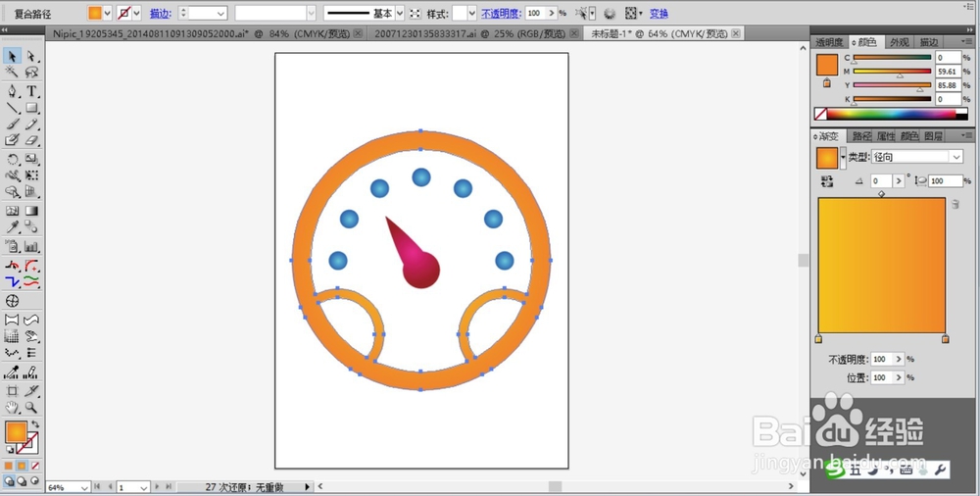Switch to Nipic_19205345 document tab

(205, 33)
